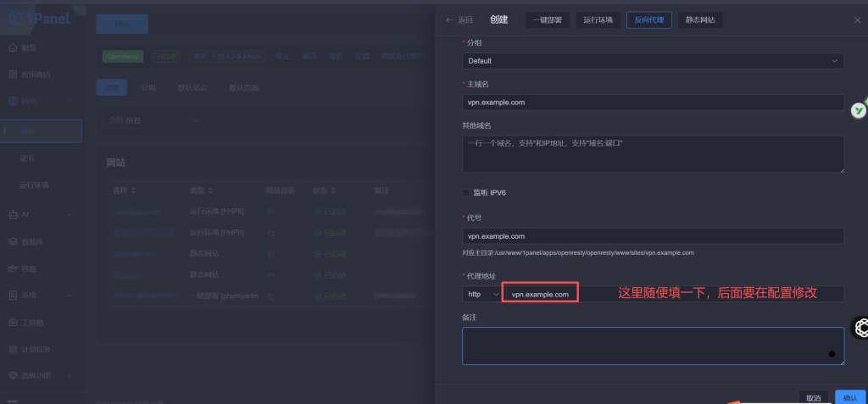Image resolution: width=868 pixels, height=404 pixels.
Task: Enable the 监听 IPV6 checkbox
Action: click(466, 192)
